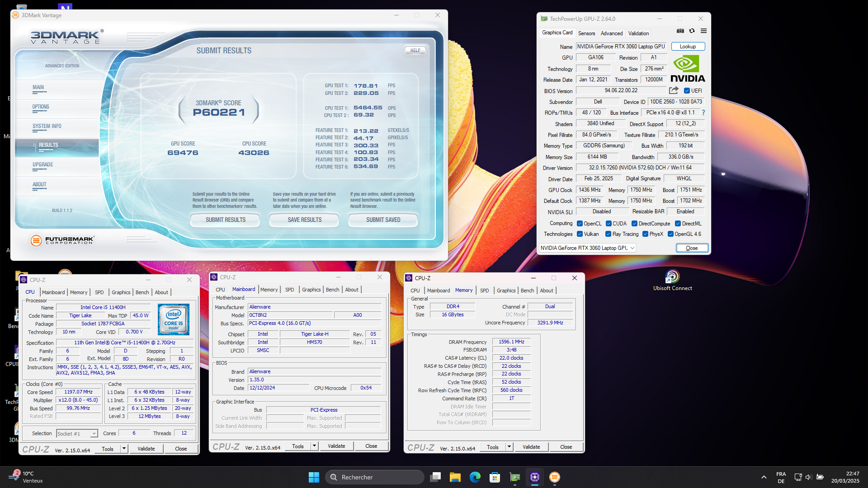Click Validate in Memory CPU-Z window
Screen dimensions: 868x488
coord(531,447)
